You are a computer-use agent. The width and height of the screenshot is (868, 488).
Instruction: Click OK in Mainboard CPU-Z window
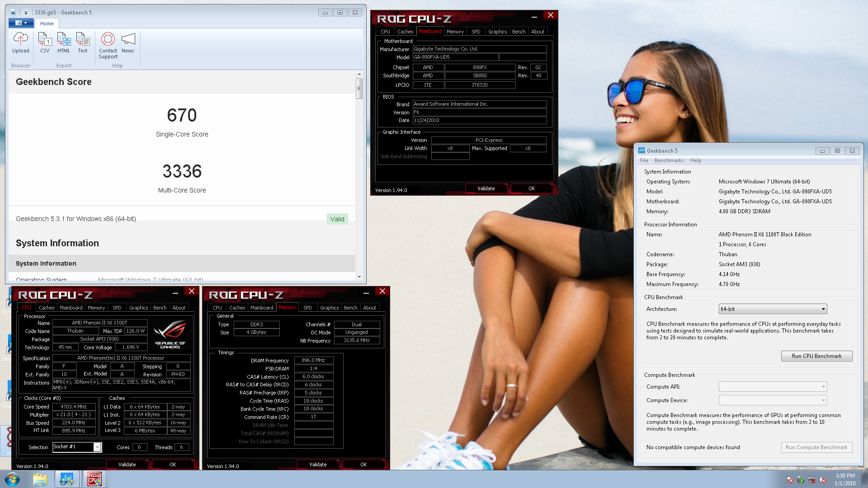(532, 188)
